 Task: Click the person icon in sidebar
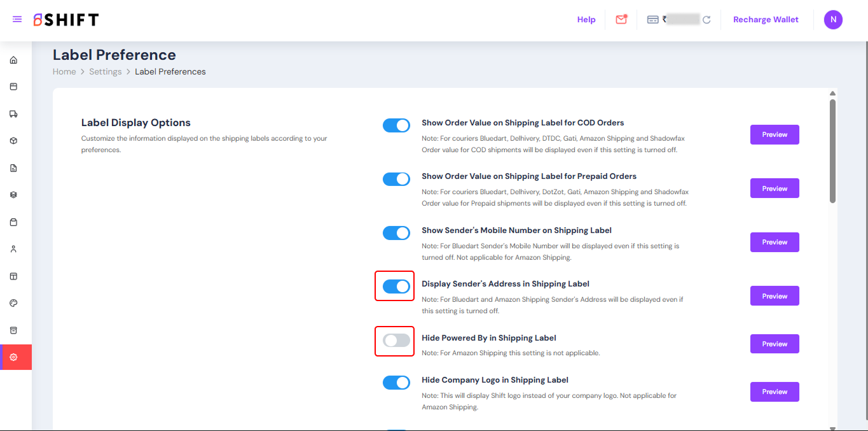point(13,249)
